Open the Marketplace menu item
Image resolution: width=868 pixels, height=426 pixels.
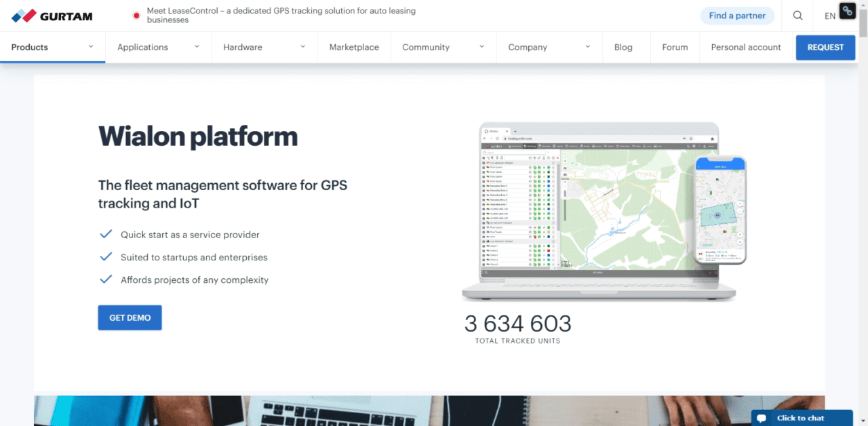click(354, 47)
